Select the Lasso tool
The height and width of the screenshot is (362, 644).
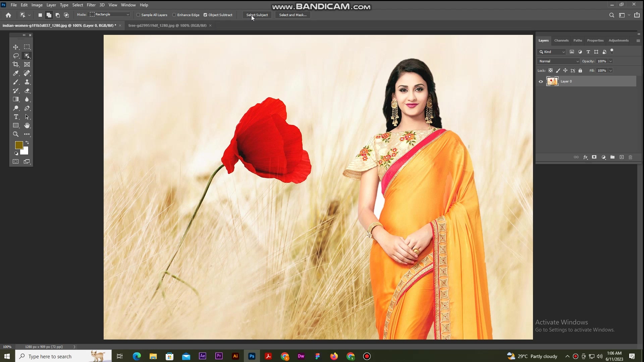coord(16,56)
